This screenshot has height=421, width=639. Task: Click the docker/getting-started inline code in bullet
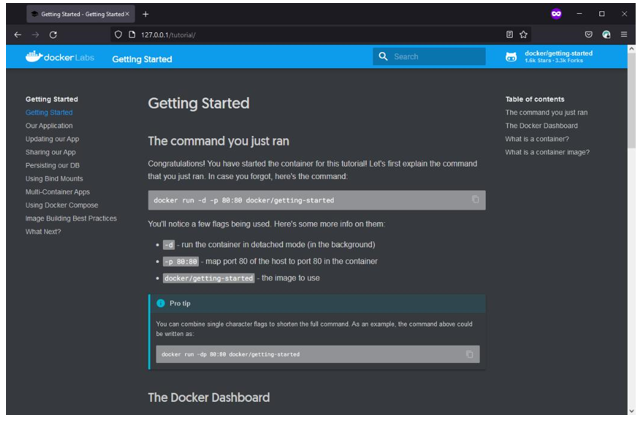click(209, 278)
